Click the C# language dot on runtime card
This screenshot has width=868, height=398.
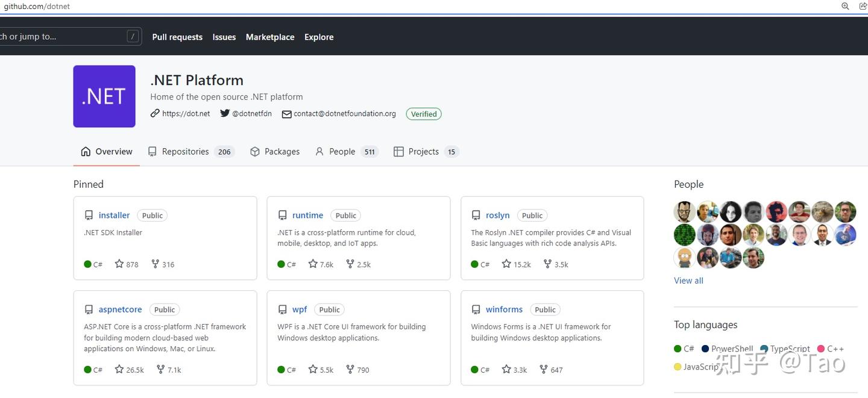[281, 264]
